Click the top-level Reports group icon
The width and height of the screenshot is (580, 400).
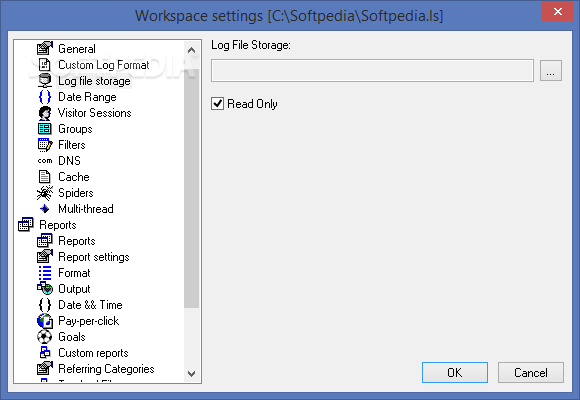(x=26, y=225)
